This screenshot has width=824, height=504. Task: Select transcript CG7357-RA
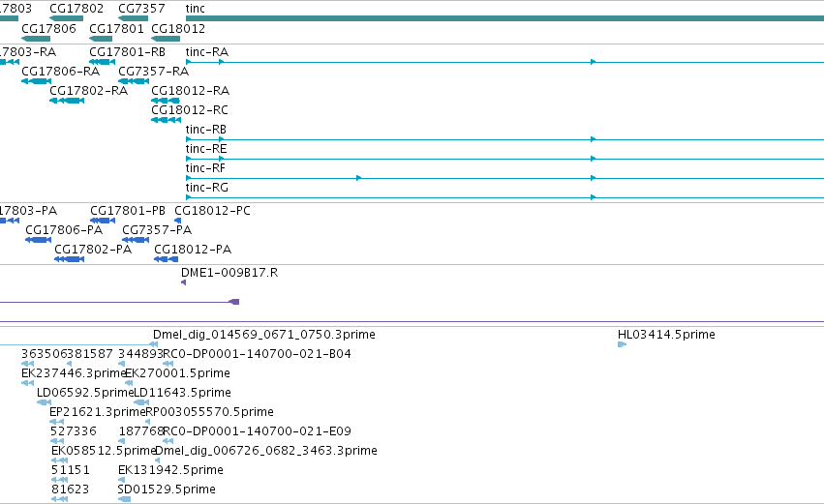[153, 72]
